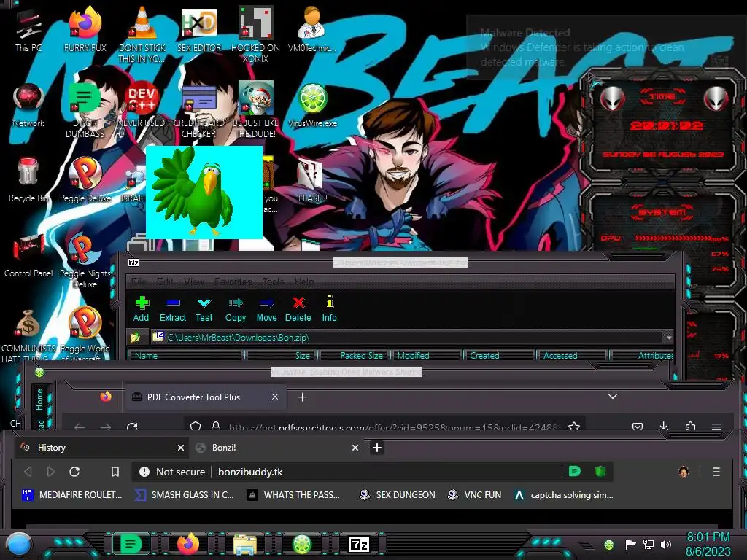The image size is (747, 560).
Task: Open the View menu in 7-Zip
Action: (194, 281)
